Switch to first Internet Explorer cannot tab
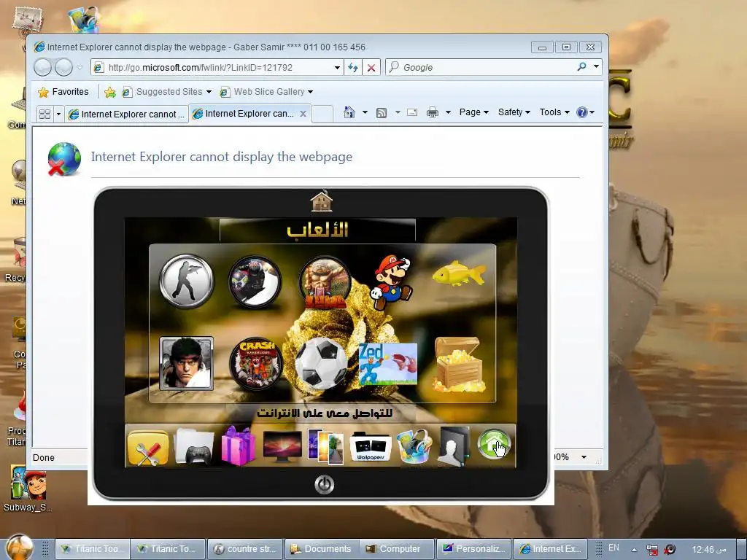This screenshot has height=560, width=747. [127, 114]
